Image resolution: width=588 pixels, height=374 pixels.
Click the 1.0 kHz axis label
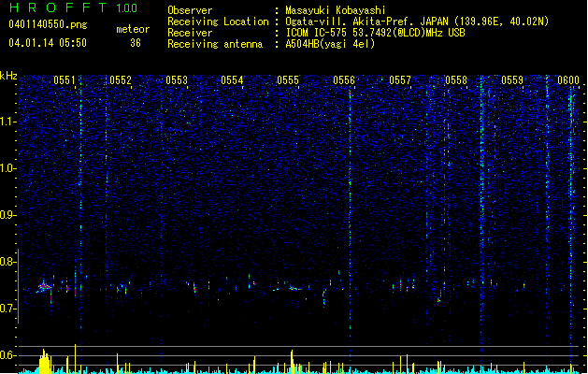[x=8, y=168]
